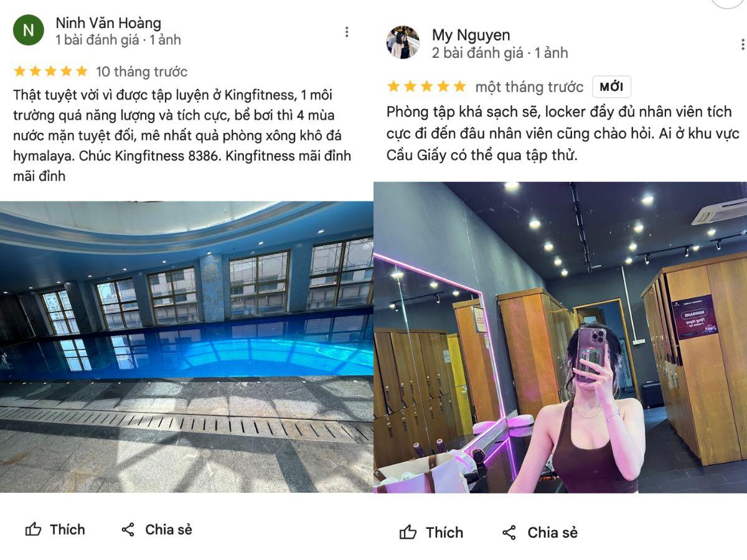Screen dimensions: 747x560
Task: Click the share icon under the locker room photo
Action: (x=509, y=533)
